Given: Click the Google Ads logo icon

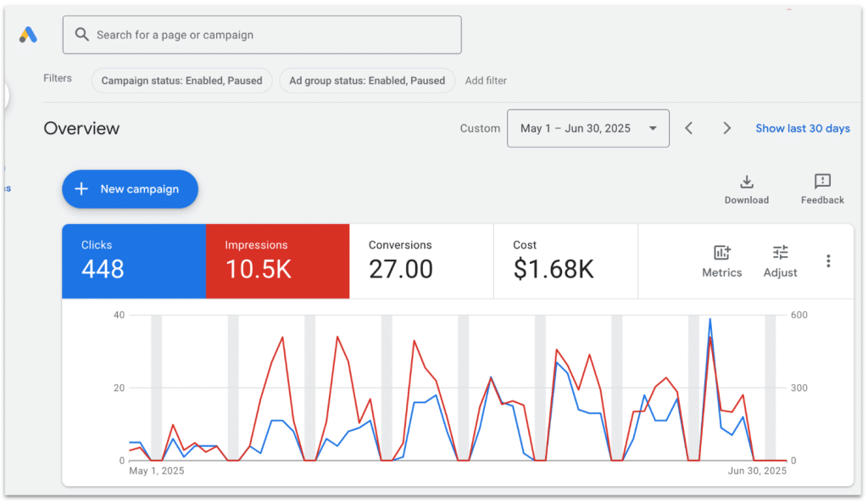Looking at the screenshot, I should pyautogui.click(x=28, y=35).
